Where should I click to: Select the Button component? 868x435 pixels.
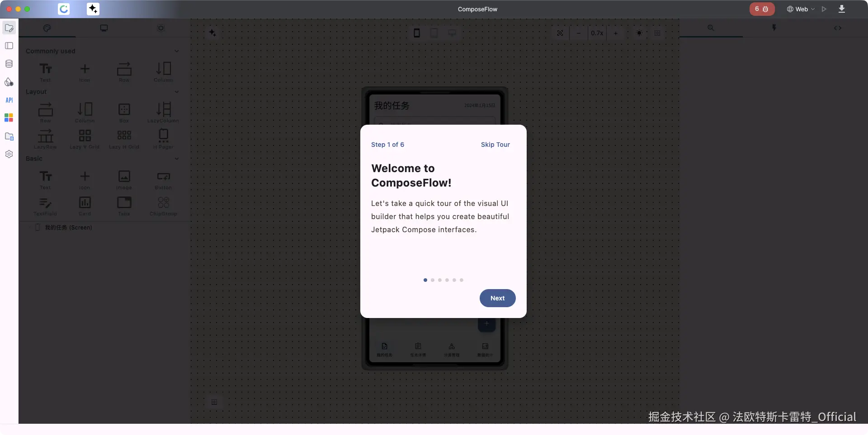click(163, 179)
